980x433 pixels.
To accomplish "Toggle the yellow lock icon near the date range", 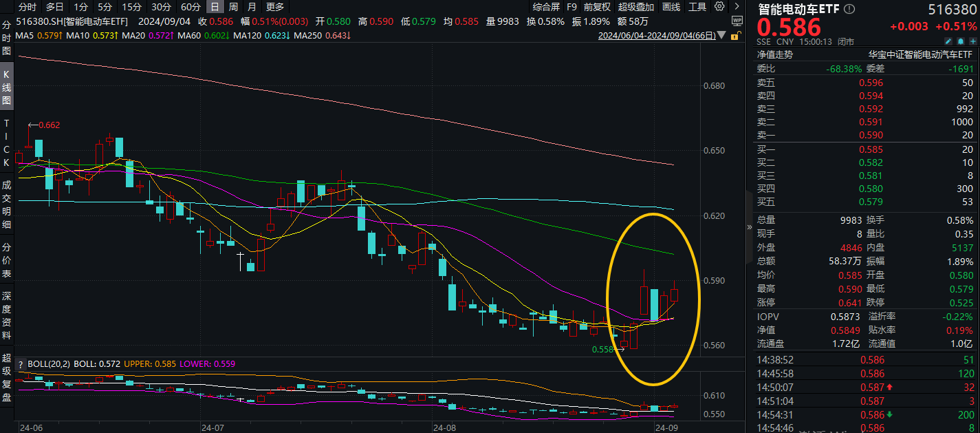I will 734,36.
